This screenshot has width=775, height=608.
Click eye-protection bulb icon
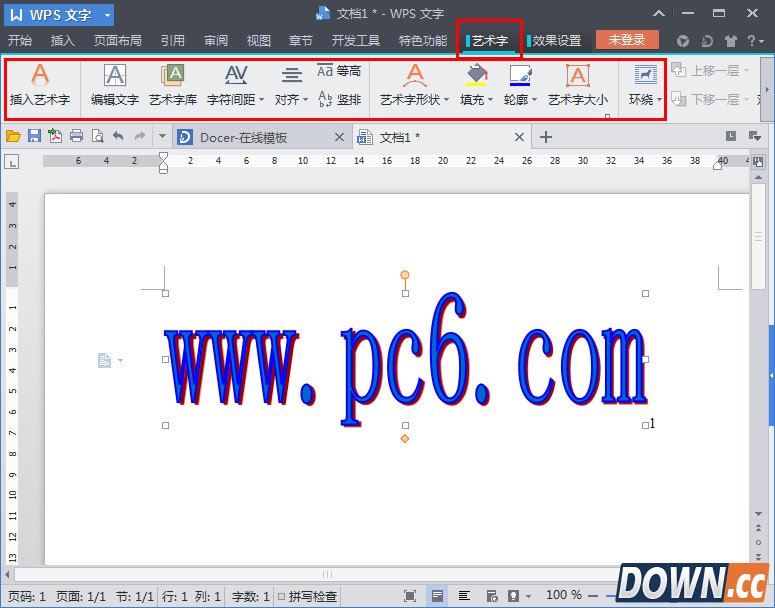[x=514, y=596]
